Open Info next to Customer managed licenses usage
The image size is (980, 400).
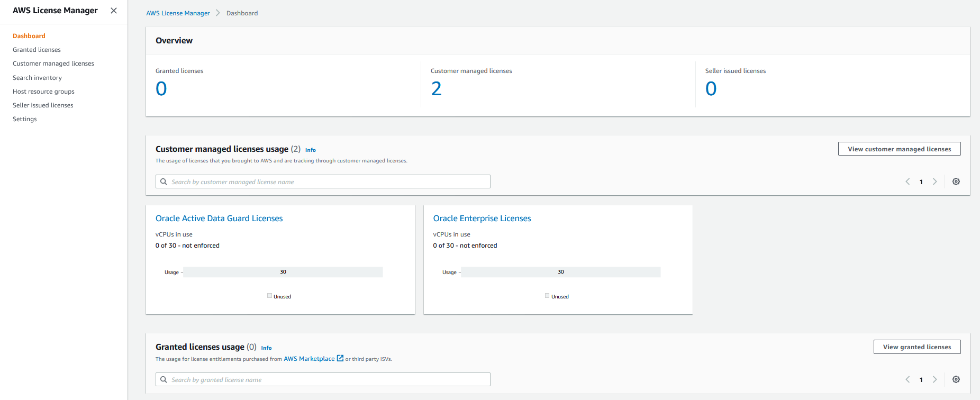[311, 150]
